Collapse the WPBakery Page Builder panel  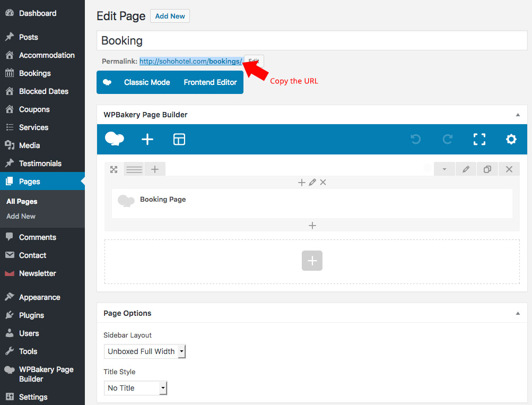(518, 115)
